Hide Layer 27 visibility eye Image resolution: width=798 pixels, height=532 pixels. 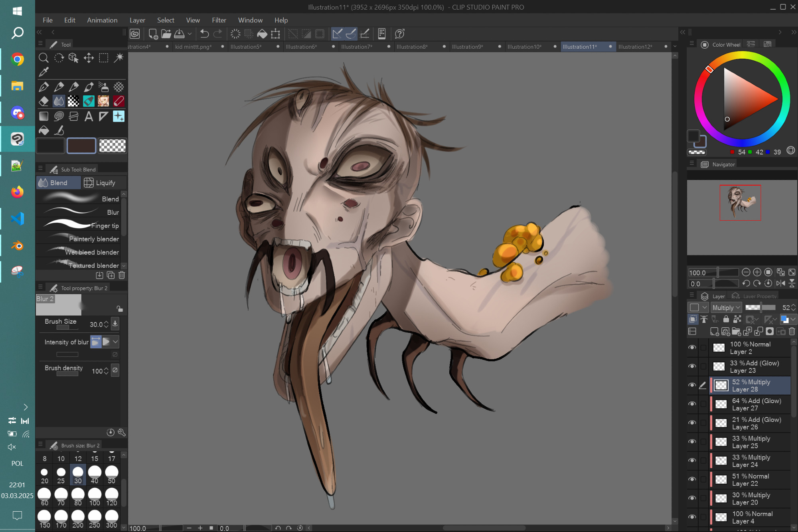pyautogui.click(x=692, y=404)
